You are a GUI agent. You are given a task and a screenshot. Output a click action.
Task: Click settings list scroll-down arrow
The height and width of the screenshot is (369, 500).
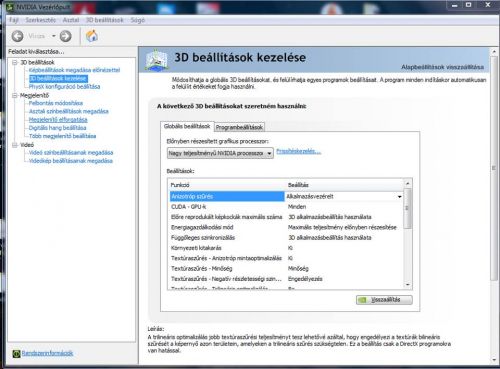coord(407,285)
